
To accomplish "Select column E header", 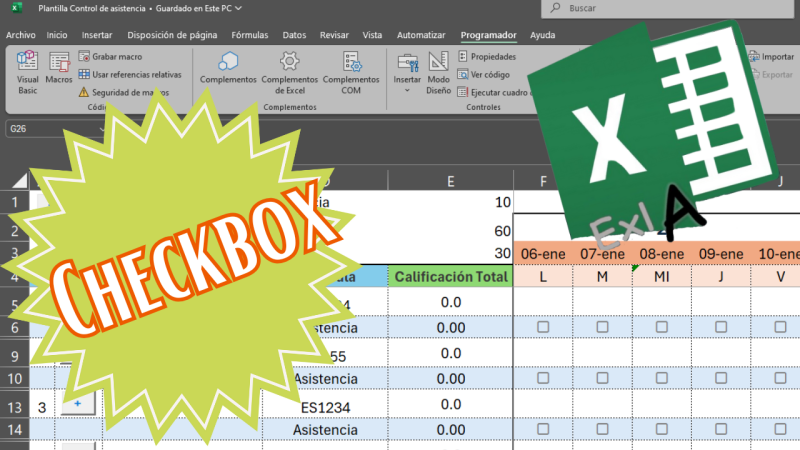I will [451, 181].
